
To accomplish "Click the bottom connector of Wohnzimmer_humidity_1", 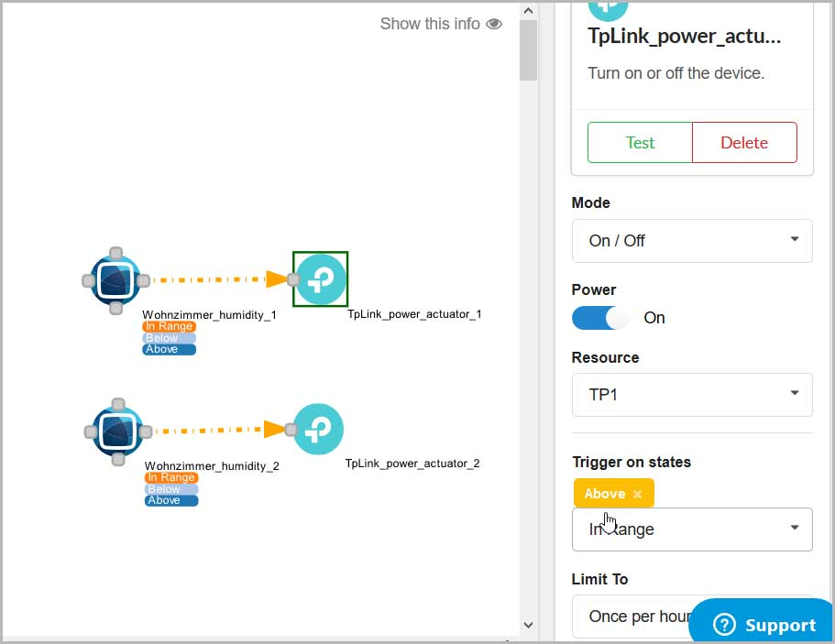I will tap(115, 308).
